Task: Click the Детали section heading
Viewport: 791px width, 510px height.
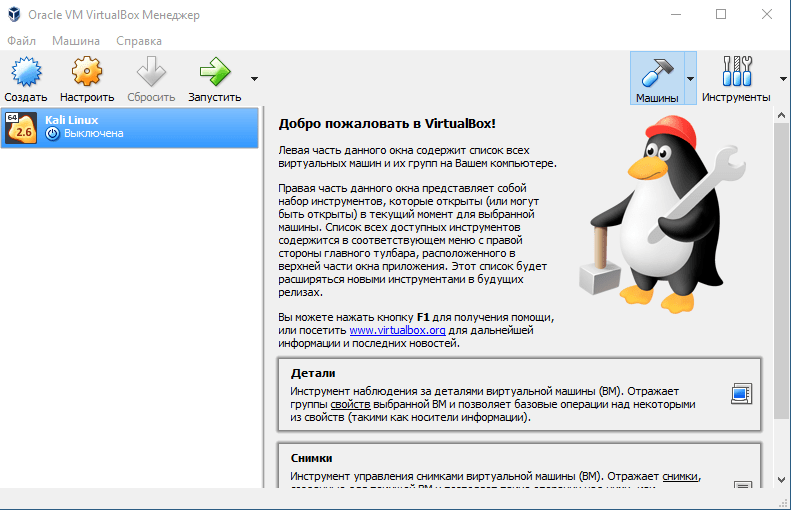Action: click(x=313, y=373)
